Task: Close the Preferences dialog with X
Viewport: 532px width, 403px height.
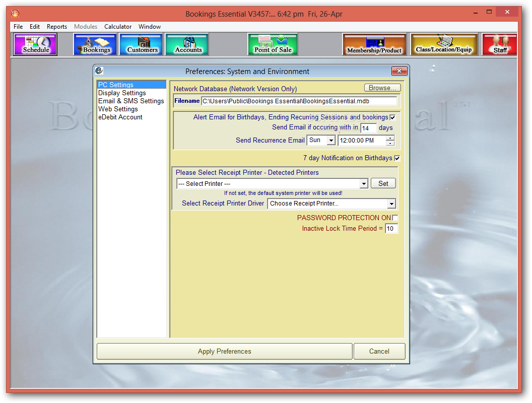Action: coord(400,71)
